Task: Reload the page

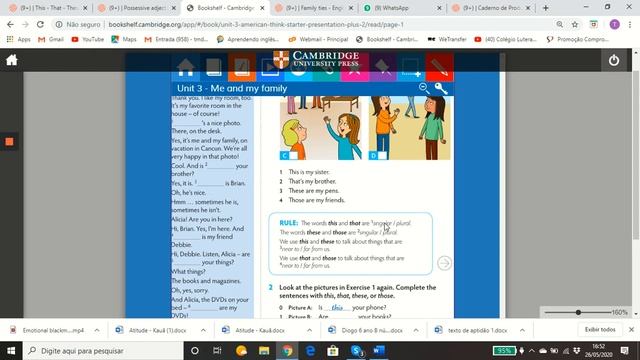Action: pyautogui.click(x=40, y=24)
